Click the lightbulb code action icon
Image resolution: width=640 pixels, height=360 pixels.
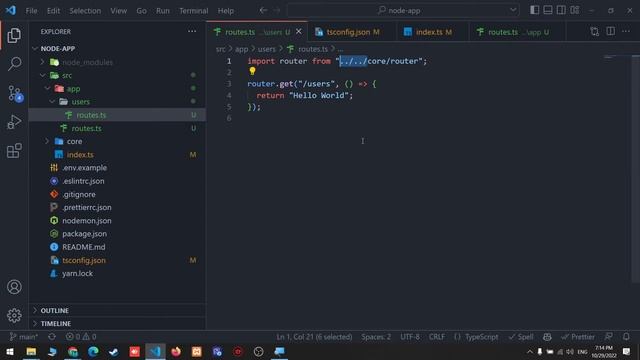coord(252,71)
